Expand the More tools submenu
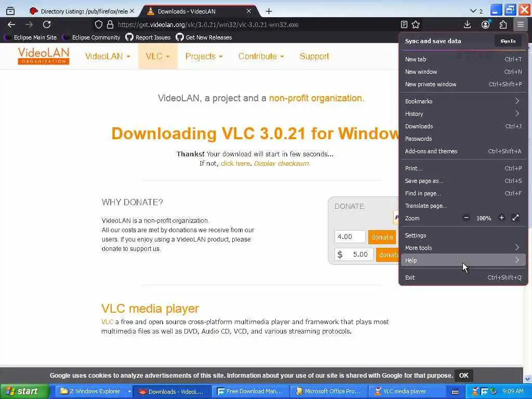532x399 pixels. tap(463, 248)
